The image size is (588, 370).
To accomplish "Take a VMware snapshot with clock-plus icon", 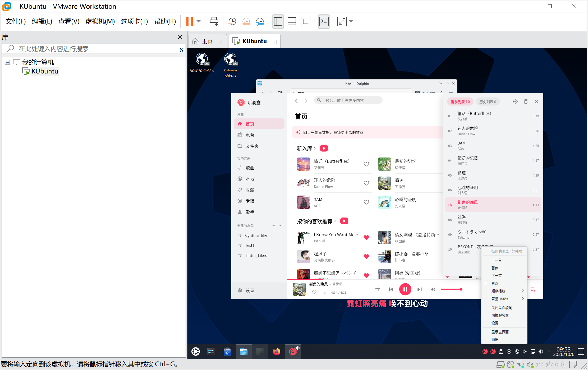I will coord(232,21).
